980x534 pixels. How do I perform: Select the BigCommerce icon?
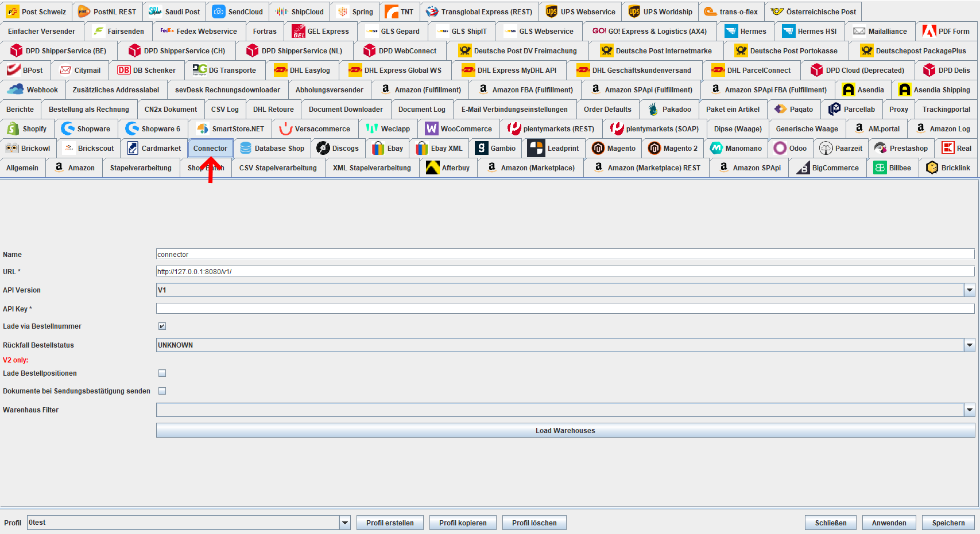[803, 167]
